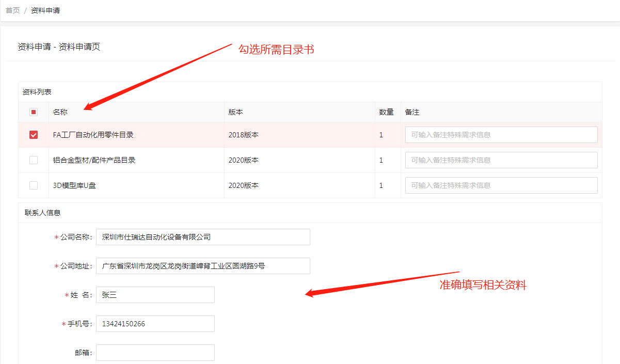Click the 公司名称 input field

tap(203, 237)
